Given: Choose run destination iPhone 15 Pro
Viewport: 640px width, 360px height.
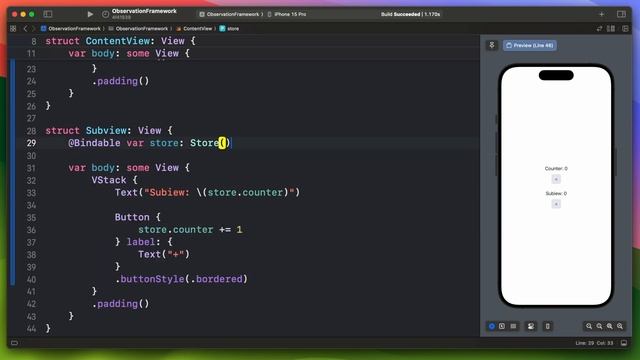Looking at the screenshot, I should (287, 14).
